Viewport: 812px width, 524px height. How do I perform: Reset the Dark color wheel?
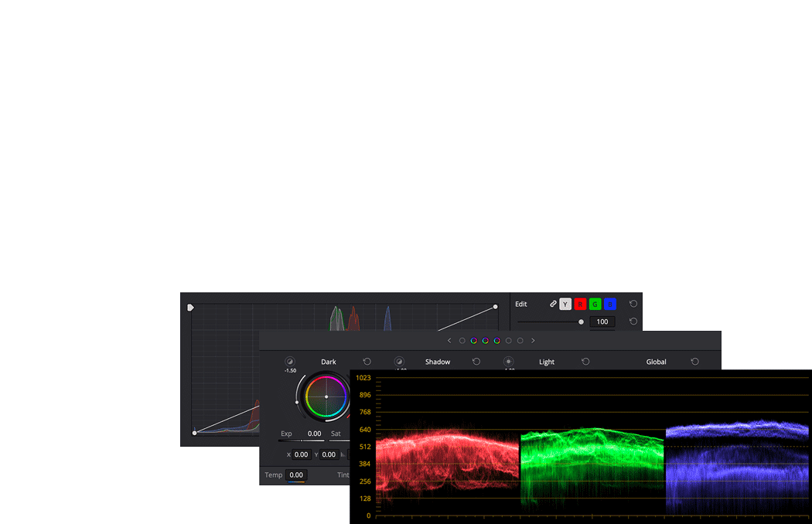pyautogui.click(x=367, y=362)
